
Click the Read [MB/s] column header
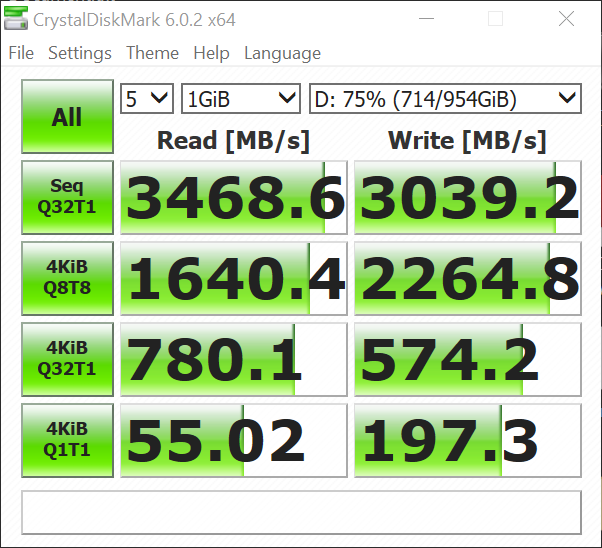(233, 141)
